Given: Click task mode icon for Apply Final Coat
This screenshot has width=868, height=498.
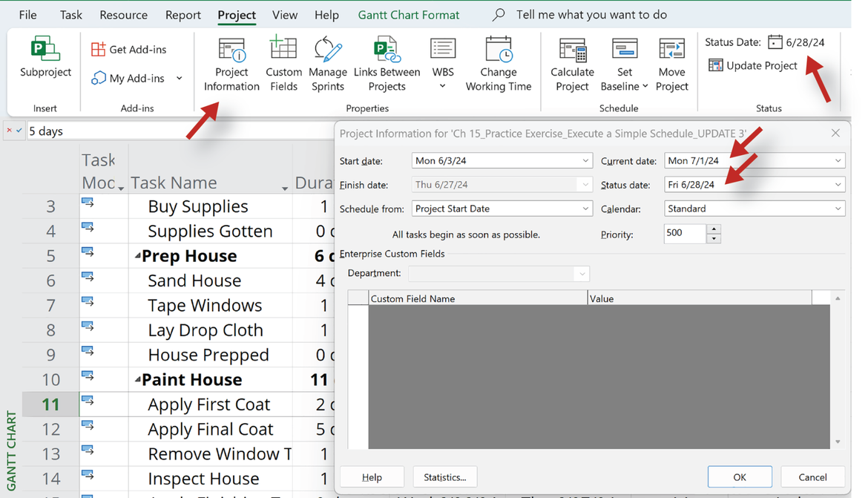Looking at the screenshot, I should click(x=88, y=426).
